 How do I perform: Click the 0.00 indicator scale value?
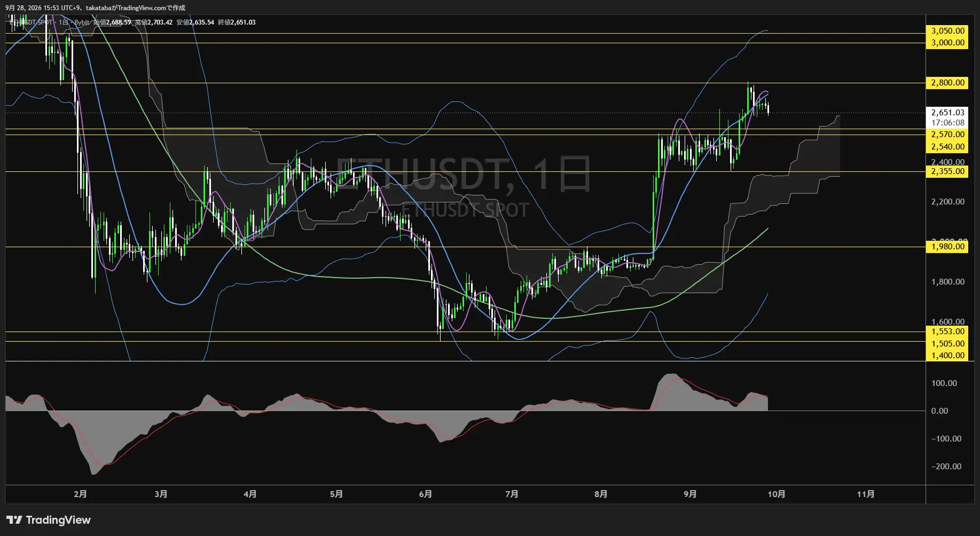[939, 411]
